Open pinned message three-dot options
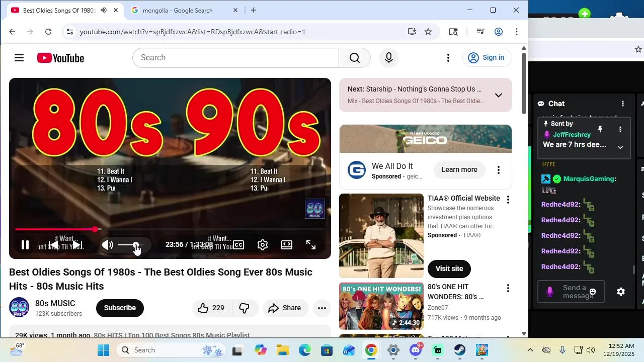644x362 pixels. coord(620,129)
